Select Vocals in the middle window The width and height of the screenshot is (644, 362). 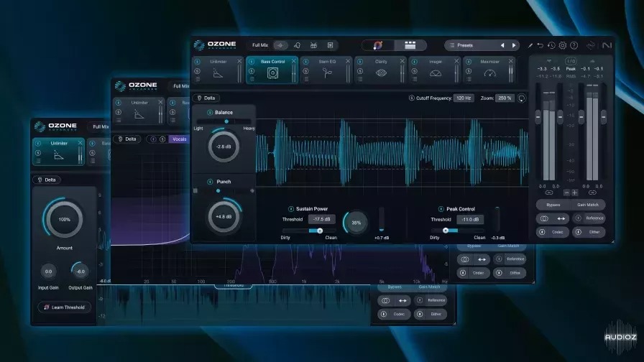click(179, 139)
